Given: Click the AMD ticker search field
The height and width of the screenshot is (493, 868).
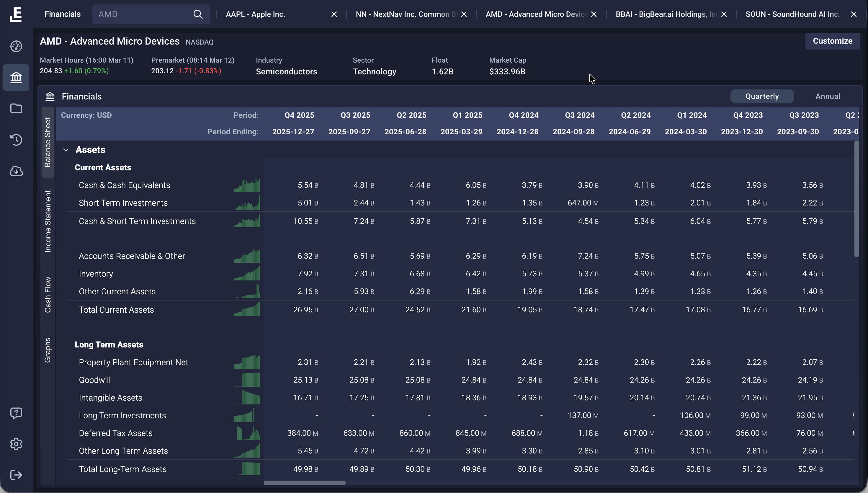Looking at the screenshot, I should [x=142, y=14].
